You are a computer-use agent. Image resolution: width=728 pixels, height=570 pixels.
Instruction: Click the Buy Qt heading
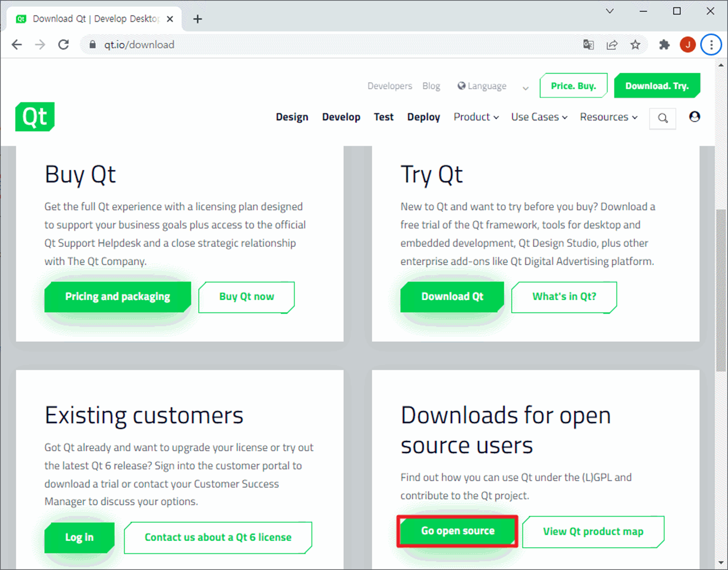coord(80,175)
